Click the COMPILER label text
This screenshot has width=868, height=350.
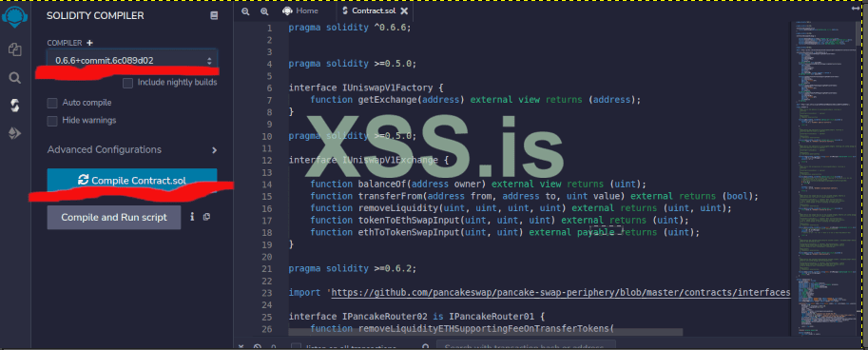[65, 43]
